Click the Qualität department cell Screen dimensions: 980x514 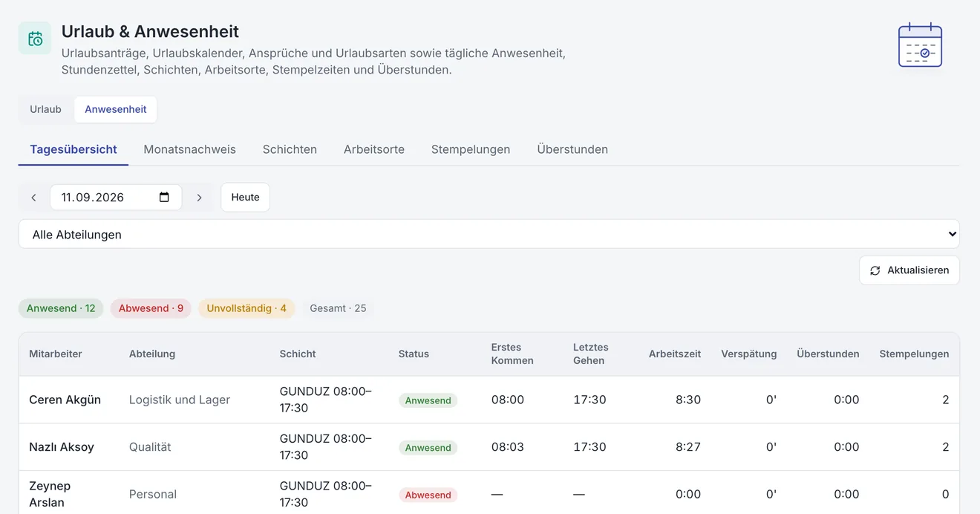(x=150, y=447)
